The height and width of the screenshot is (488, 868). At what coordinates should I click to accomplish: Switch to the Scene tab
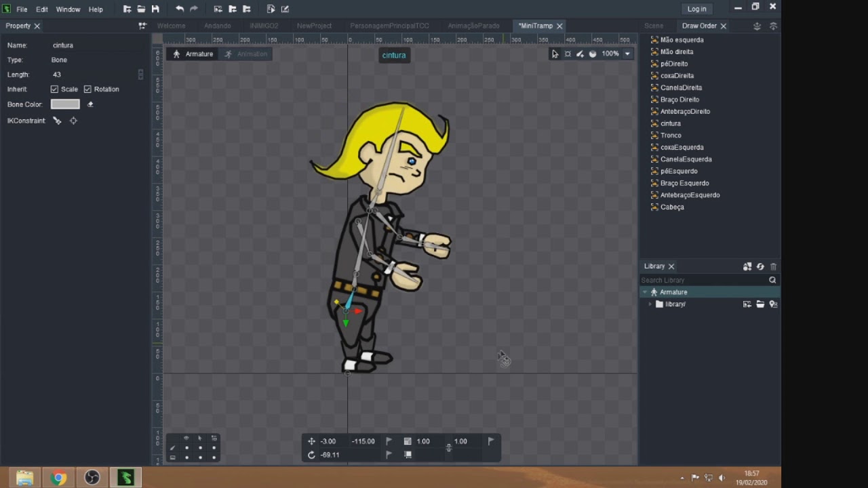pos(654,26)
